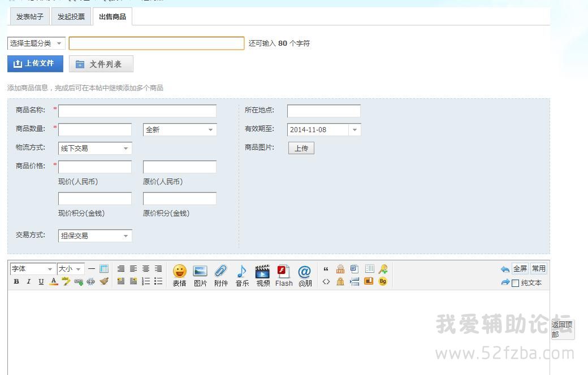Switch to the 发起投票 tab
588x375 pixels.
tap(71, 17)
